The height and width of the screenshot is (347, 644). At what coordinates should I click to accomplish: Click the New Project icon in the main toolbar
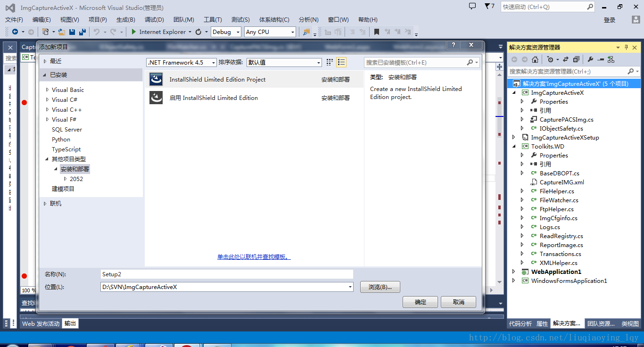tap(45, 32)
